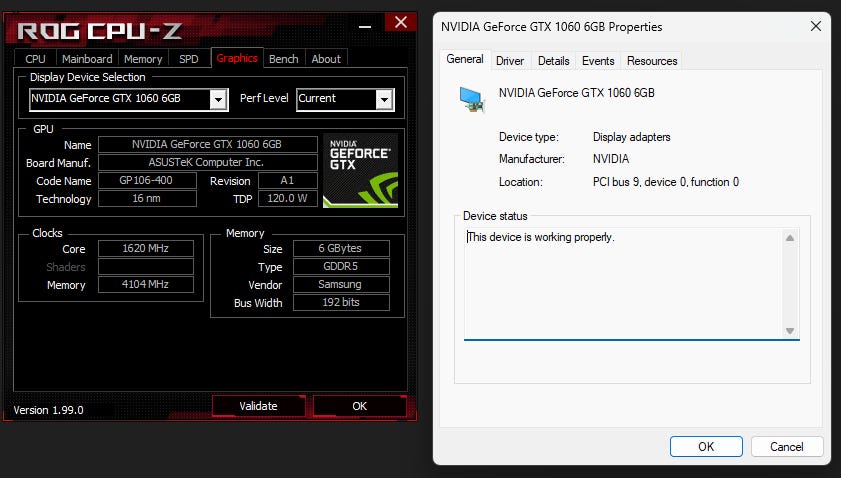Open the Memory tab in CPU-Z

143,59
